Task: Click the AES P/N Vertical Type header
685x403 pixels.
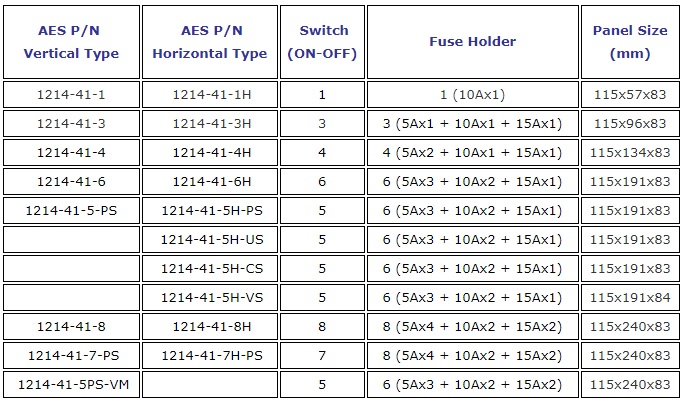Action: pyautogui.click(x=71, y=42)
